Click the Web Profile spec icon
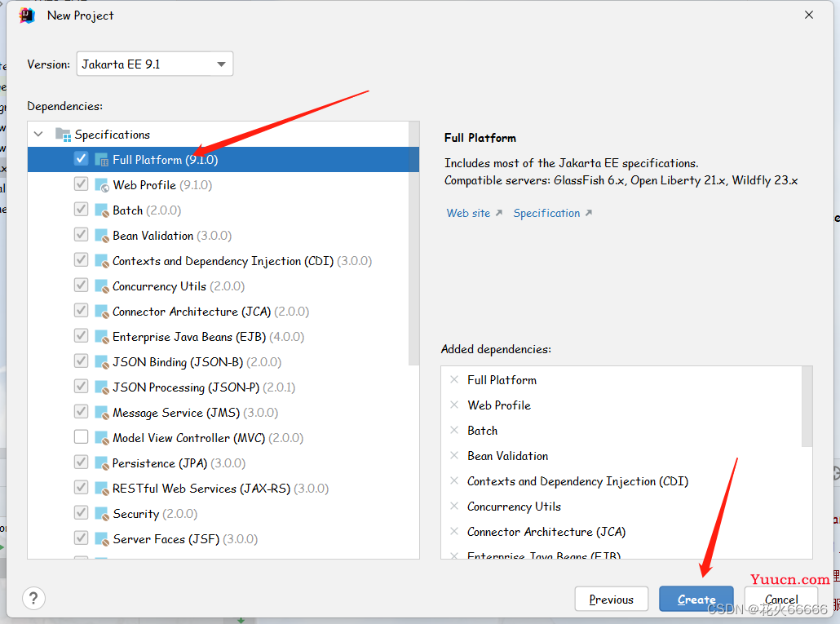This screenshot has height=624, width=840. (102, 185)
